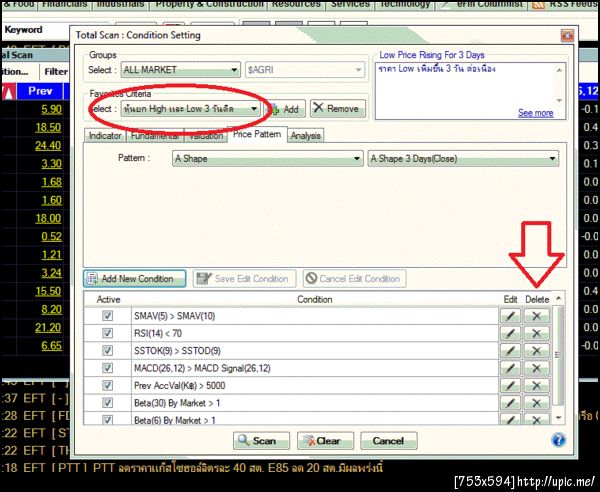
Task: Click the PTT news headline in main window
Action: click(237, 468)
